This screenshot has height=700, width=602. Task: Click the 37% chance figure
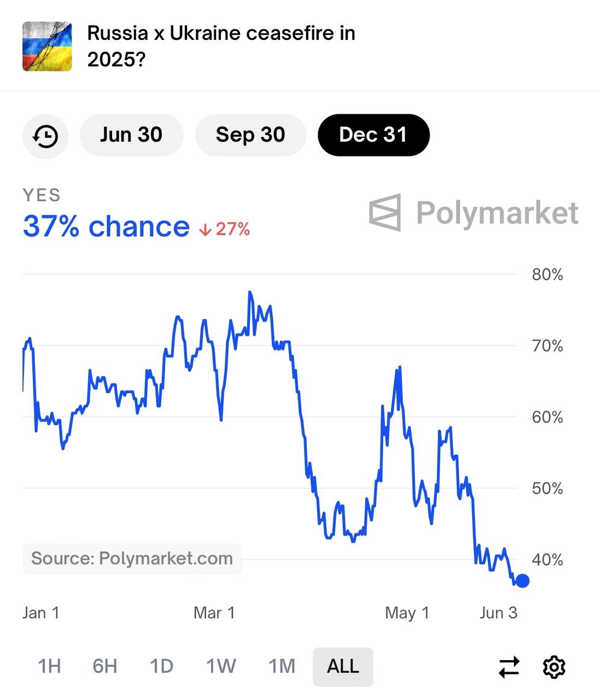click(x=106, y=226)
